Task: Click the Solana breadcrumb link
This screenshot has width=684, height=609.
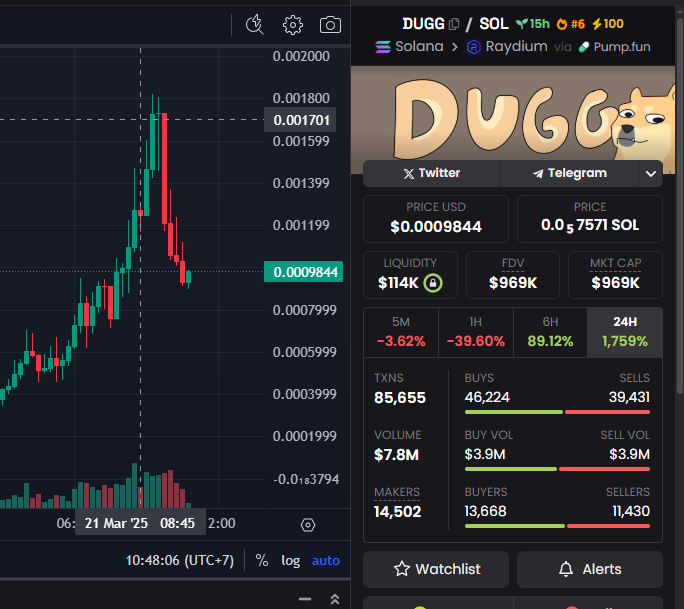Action: pyautogui.click(x=409, y=47)
